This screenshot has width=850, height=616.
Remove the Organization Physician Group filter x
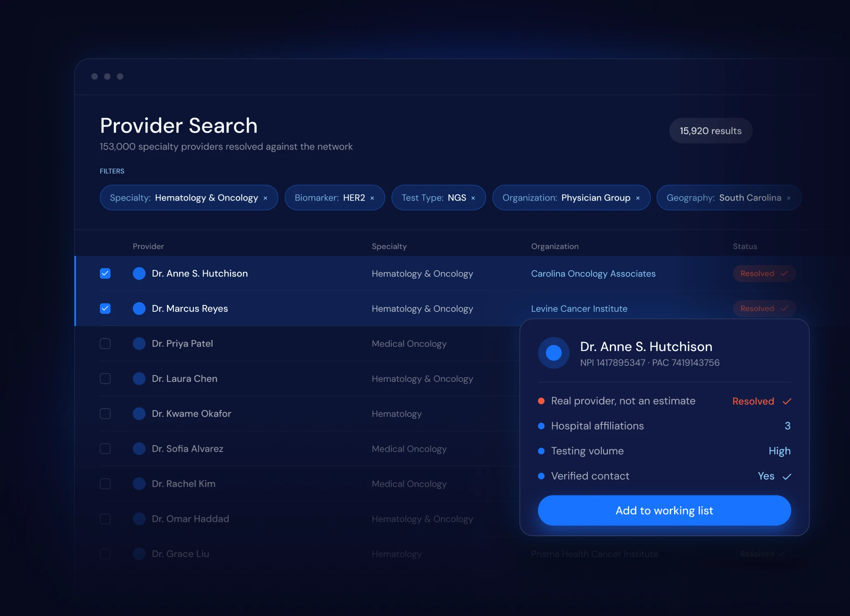pos(637,198)
